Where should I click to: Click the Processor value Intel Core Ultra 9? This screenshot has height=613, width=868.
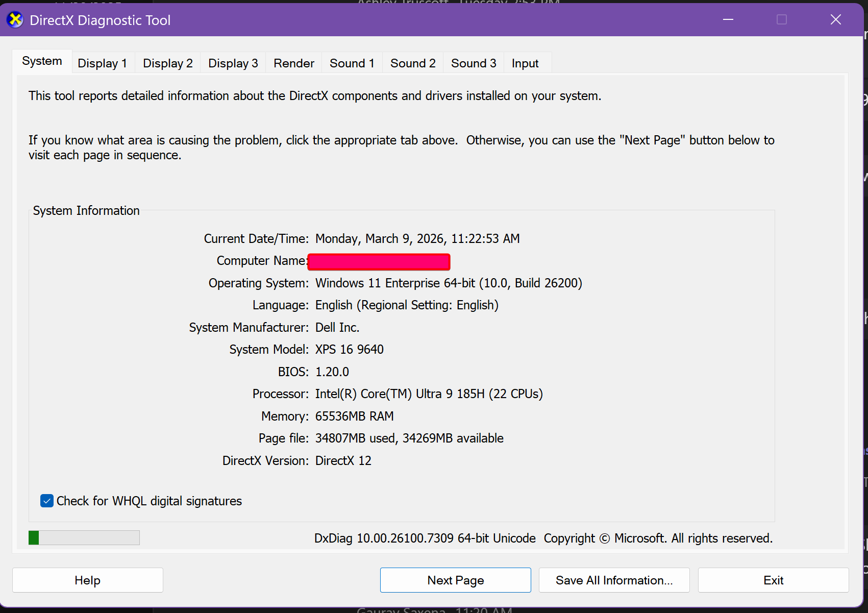click(x=429, y=394)
